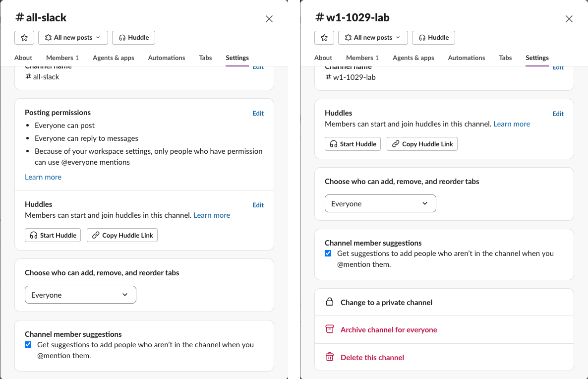Expand Everyone tabs dropdown in w1-1029-lab
Viewport: 588px width, 379px height.
pos(381,203)
